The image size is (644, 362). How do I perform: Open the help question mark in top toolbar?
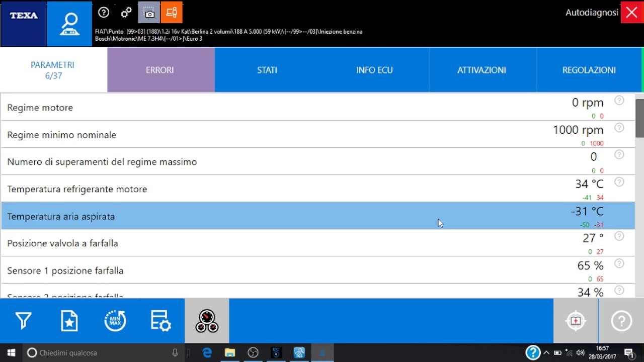tap(104, 13)
